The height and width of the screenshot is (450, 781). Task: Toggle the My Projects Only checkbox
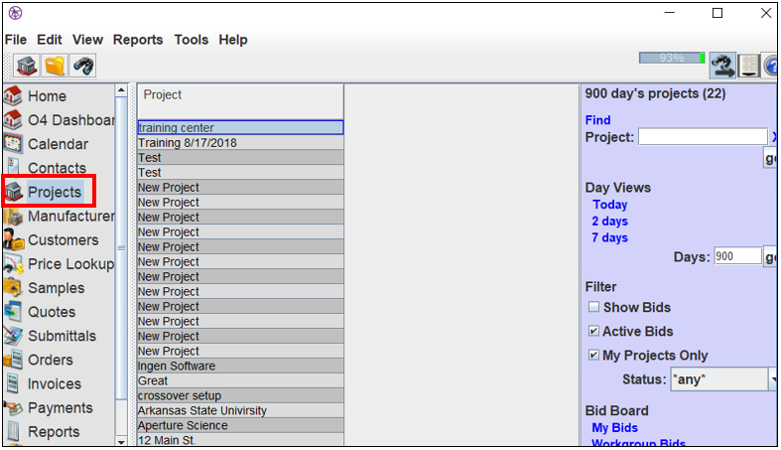594,354
